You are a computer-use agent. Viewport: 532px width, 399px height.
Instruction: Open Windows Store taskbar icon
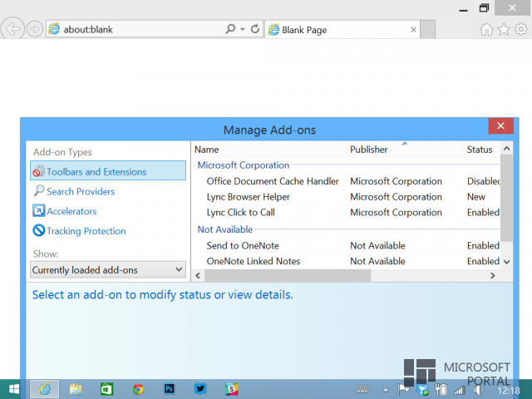[107, 389]
